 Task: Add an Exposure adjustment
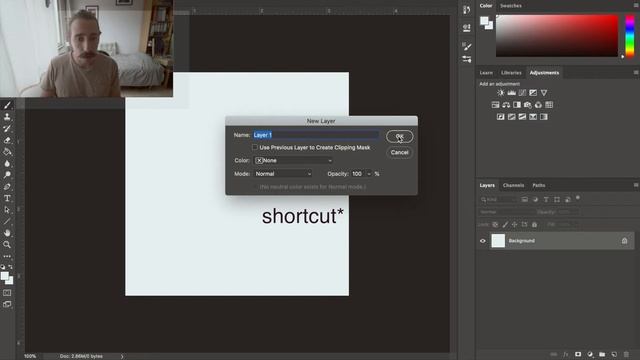[533, 93]
